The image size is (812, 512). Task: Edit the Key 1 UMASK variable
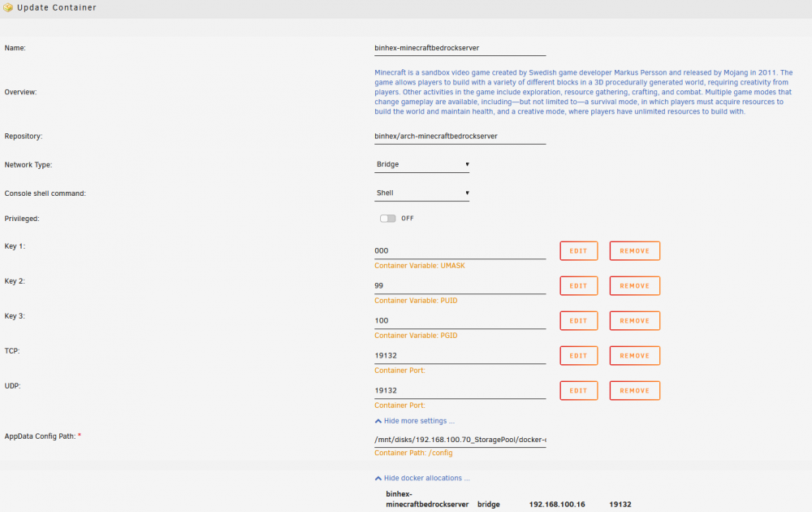pos(578,251)
